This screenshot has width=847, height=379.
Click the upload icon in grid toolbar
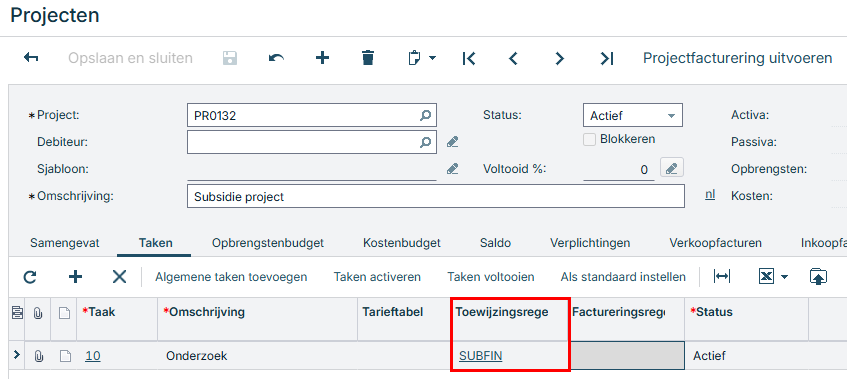point(818,276)
